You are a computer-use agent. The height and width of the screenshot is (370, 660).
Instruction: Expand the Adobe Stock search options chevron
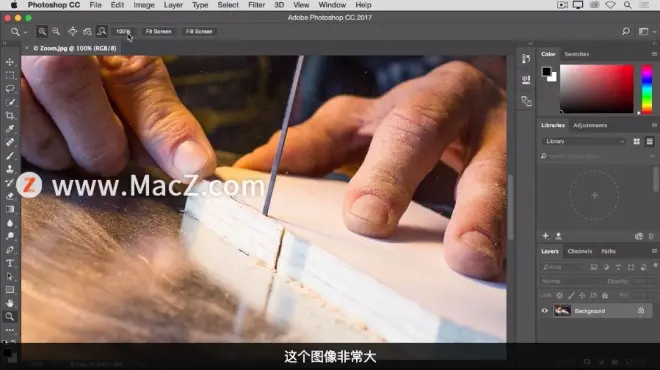pyautogui.click(x=652, y=156)
